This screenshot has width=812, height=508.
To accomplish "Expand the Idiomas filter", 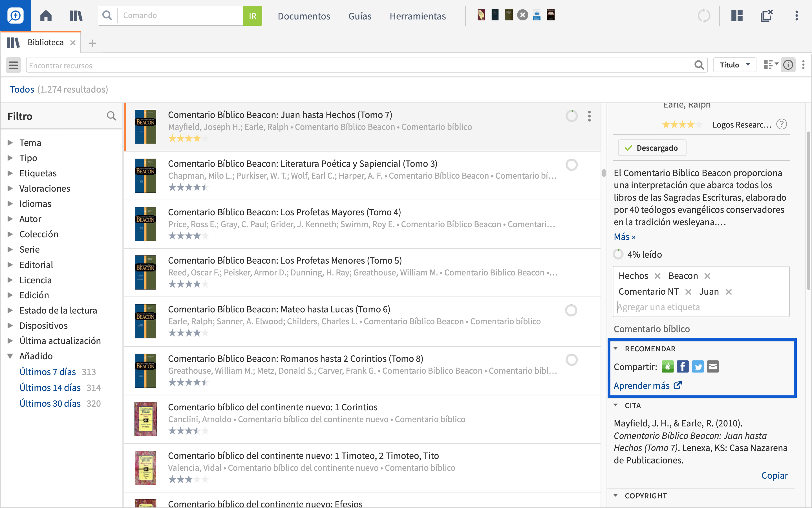I will point(10,203).
